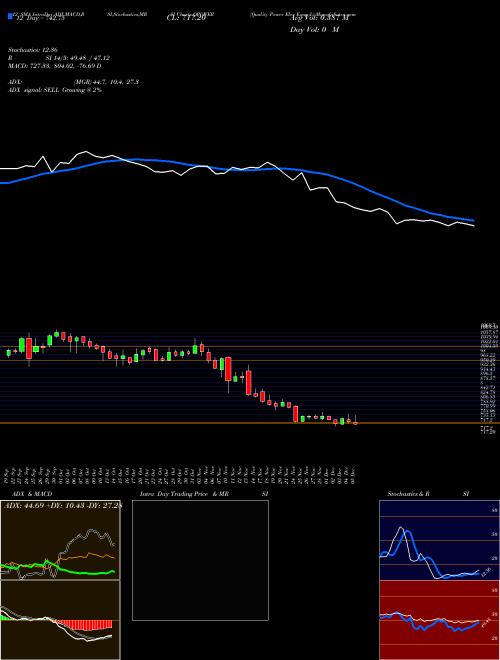The image size is (500, 660).
Task: Open the red-background RSI chart panel
Action: (439, 620)
